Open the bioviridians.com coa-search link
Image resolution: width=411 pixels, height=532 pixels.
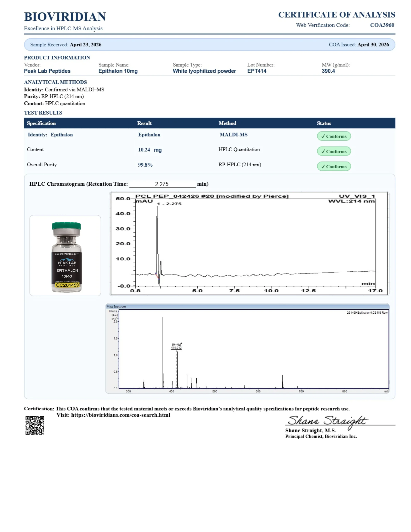121,415
